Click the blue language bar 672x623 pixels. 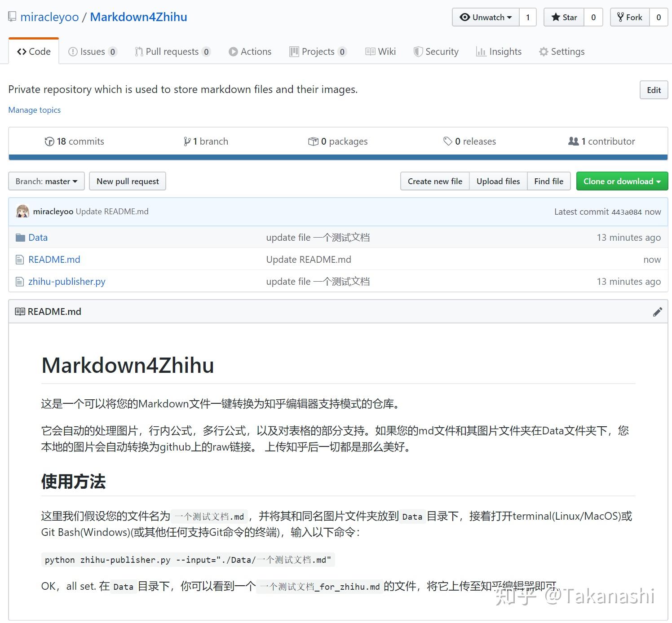[x=338, y=157]
